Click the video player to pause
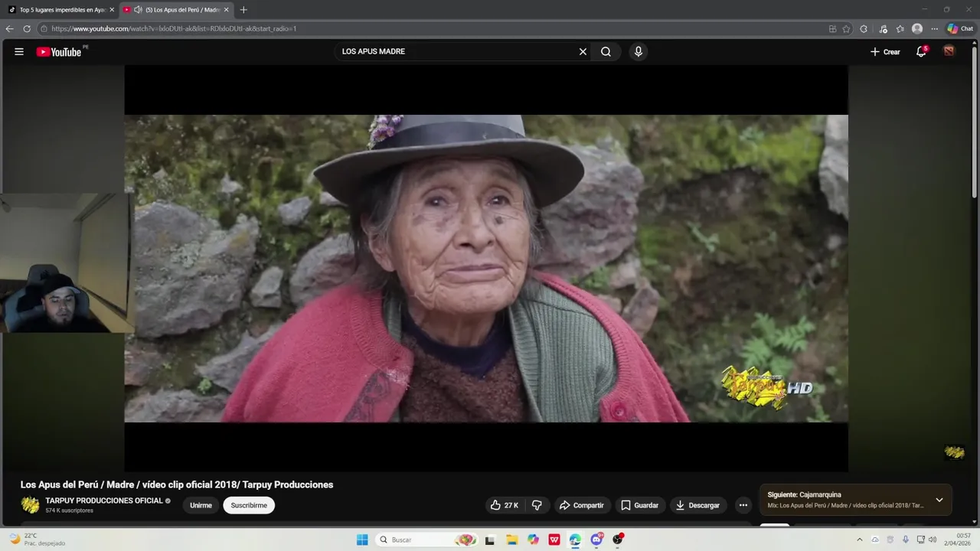The width and height of the screenshot is (980, 551). 486,268
